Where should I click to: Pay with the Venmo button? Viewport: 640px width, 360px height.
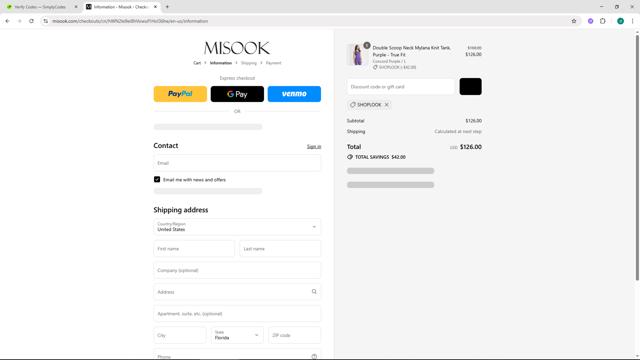tap(294, 94)
